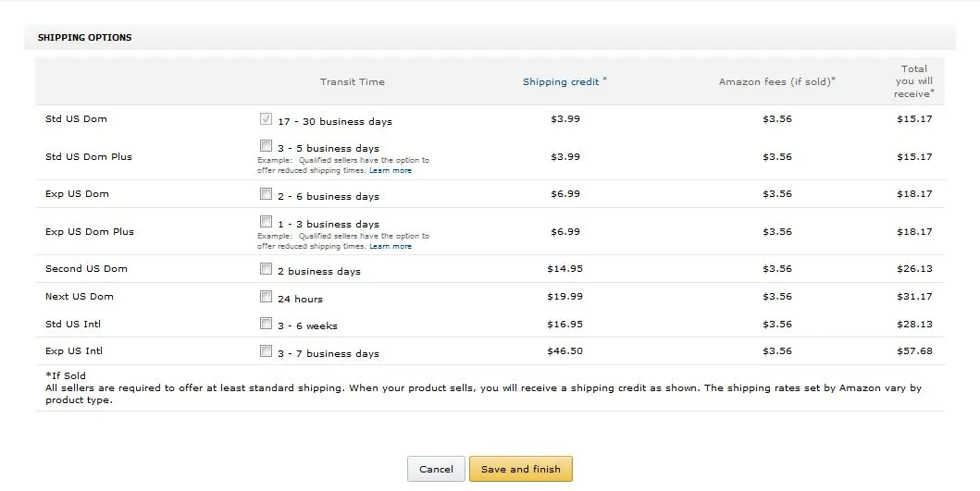Click the $57.68 total for Exp US Intl

(x=914, y=351)
